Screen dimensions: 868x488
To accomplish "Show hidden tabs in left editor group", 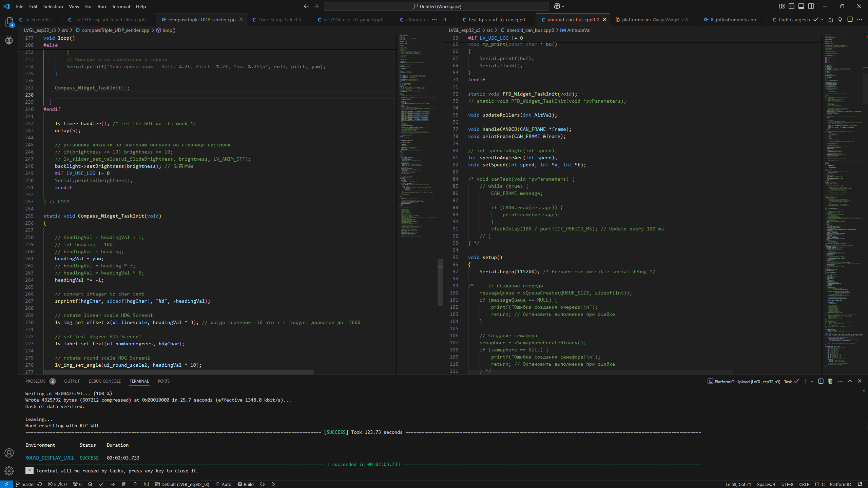I will click(434, 20).
